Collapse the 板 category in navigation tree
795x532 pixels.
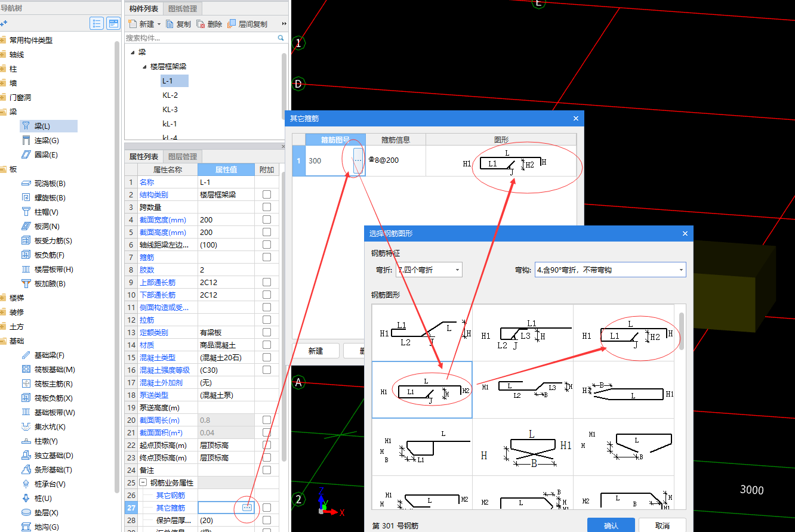coord(3,169)
